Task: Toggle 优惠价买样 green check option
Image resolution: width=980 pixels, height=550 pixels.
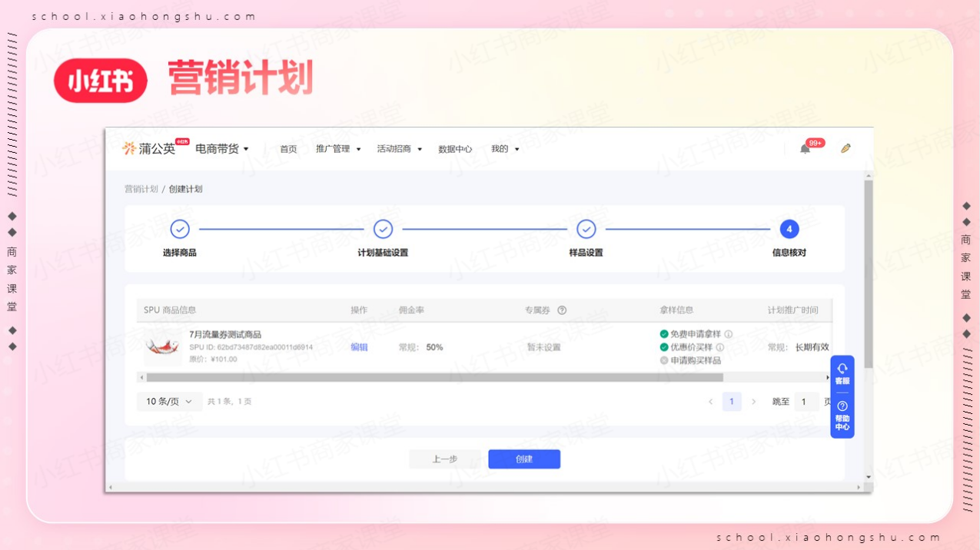Action: tap(664, 347)
